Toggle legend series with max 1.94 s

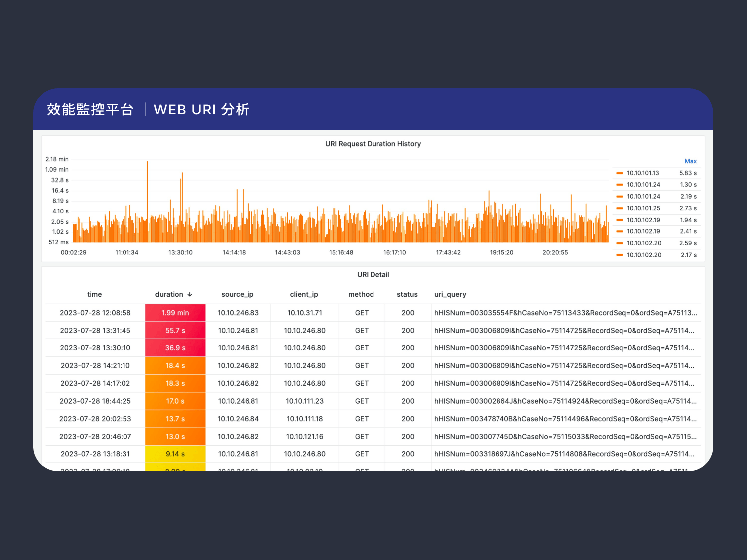643,220
